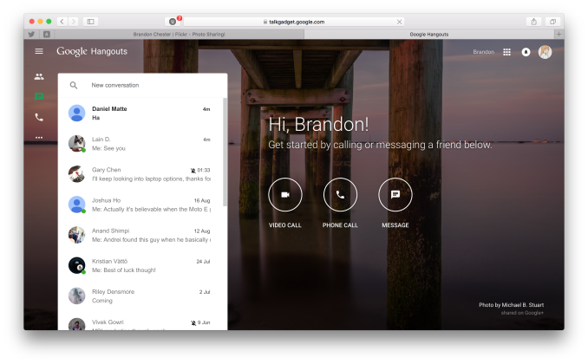
Task: Click Safari's back button
Action: (x=62, y=22)
